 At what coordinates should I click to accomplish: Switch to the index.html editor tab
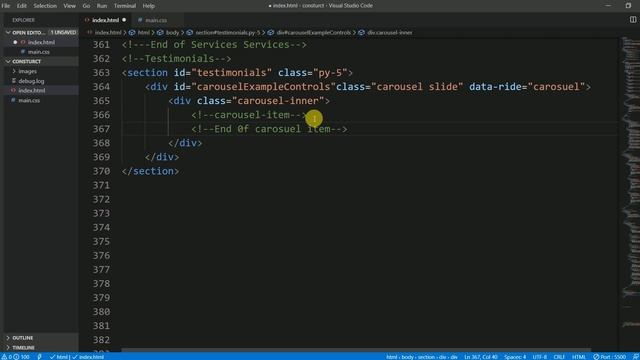(x=105, y=20)
